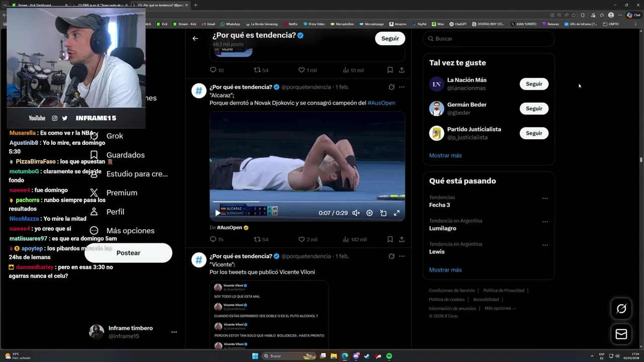Open File Explorer from the taskbar
Screen dimensions: 644x362
coord(334,356)
